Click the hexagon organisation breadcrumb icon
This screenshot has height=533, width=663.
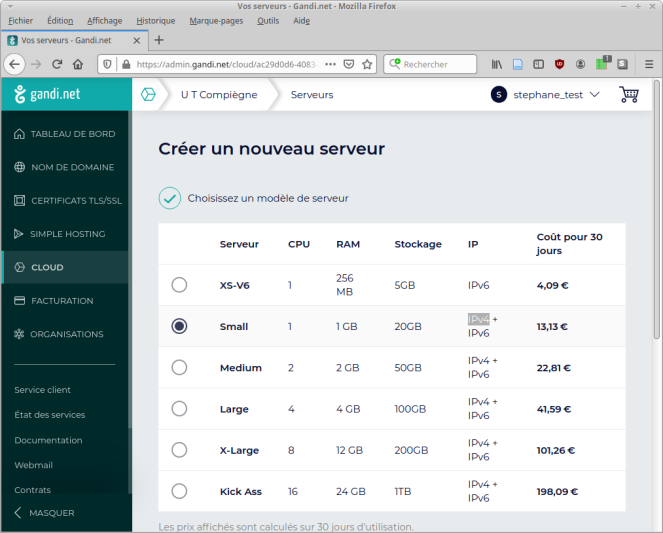(x=148, y=94)
